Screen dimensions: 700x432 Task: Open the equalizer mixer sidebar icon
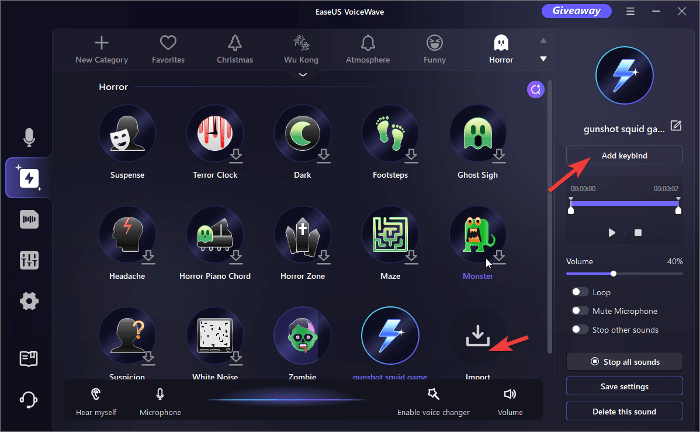29,260
